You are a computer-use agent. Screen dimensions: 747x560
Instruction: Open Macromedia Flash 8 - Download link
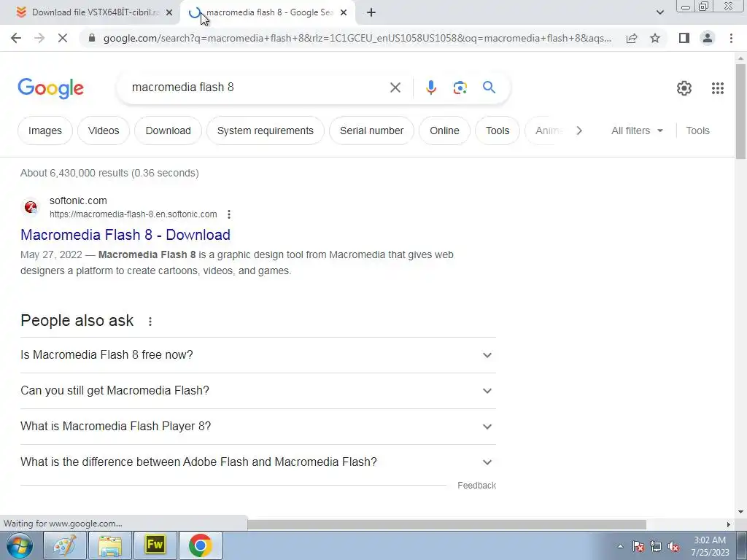(x=125, y=235)
